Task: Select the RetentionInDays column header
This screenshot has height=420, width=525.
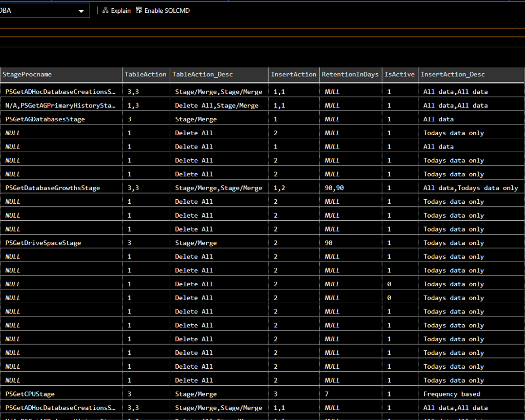Action: pyautogui.click(x=350, y=75)
